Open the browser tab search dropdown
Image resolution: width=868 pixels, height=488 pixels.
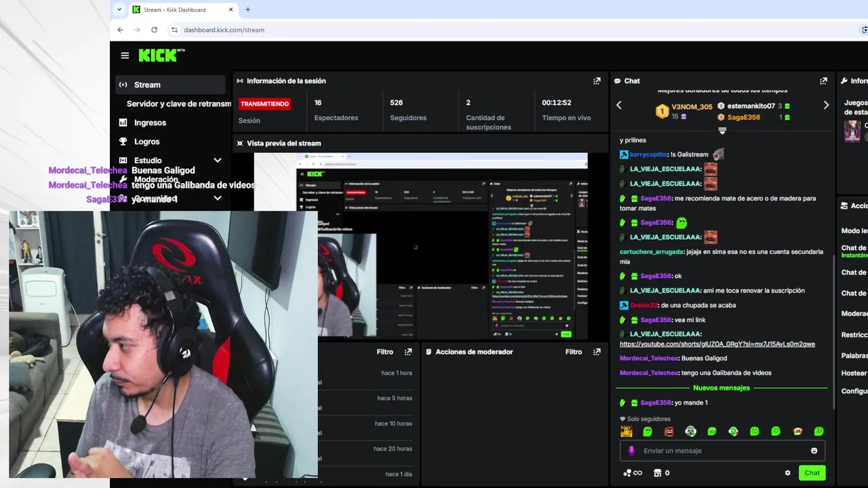119,9
